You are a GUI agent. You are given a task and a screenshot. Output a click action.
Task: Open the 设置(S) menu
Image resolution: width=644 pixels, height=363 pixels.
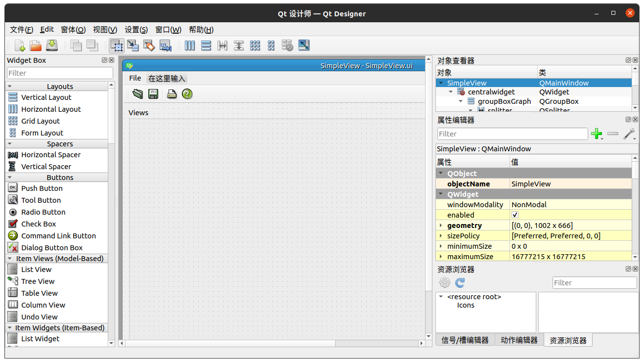(x=136, y=30)
